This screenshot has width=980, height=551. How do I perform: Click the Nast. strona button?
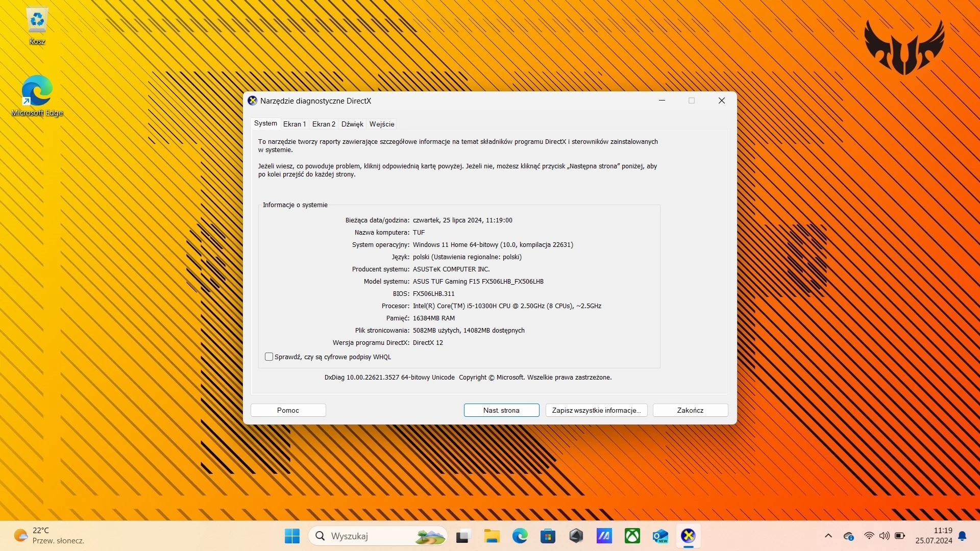501,410
